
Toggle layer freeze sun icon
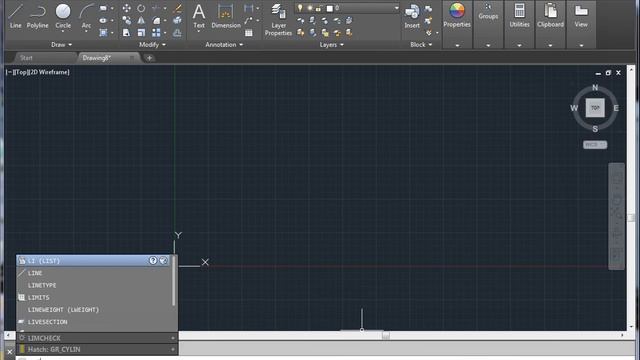310,8
